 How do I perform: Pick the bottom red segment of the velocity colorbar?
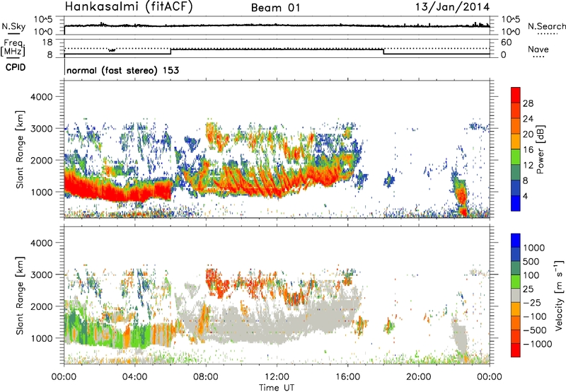point(516,350)
